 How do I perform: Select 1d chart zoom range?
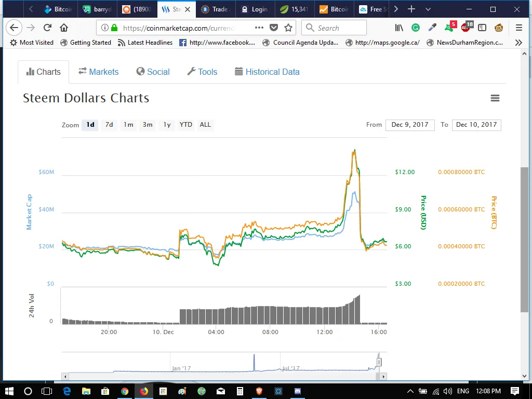(x=90, y=125)
